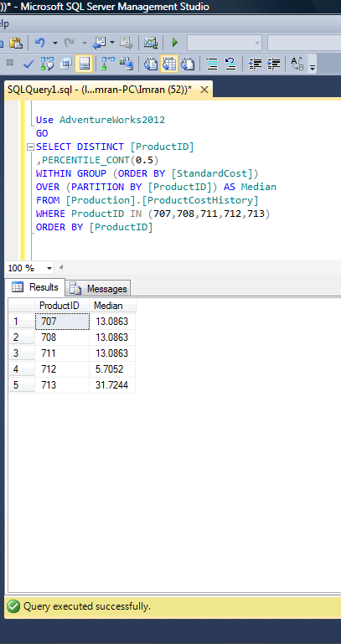Screen dimensions: 341x644
Task: Click the Navigate Backward icon
Action: coord(100,43)
